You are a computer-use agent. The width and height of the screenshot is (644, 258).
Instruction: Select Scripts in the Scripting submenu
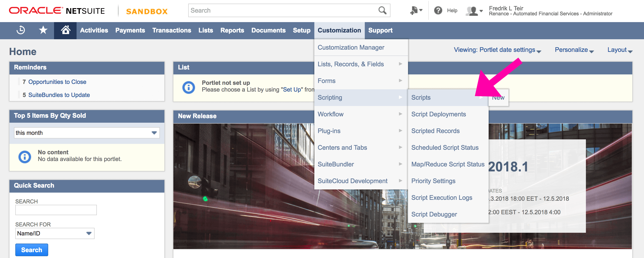click(x=448, y=97)
